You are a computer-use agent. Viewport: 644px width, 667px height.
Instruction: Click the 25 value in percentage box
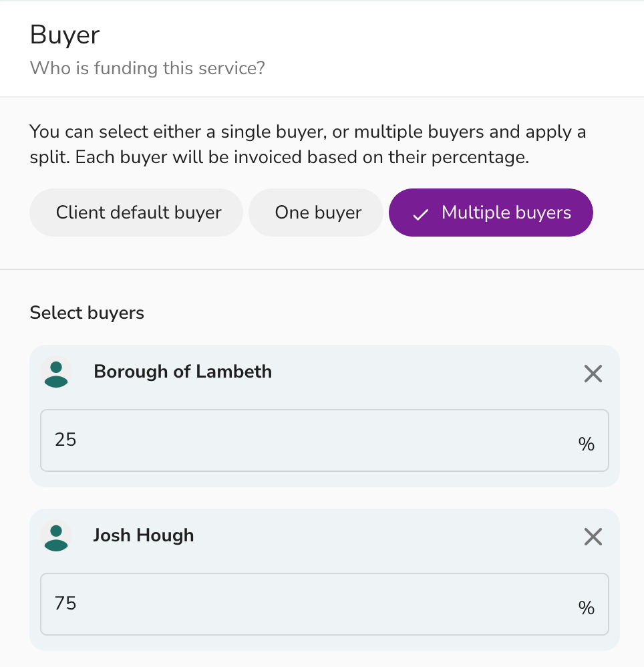65,439
